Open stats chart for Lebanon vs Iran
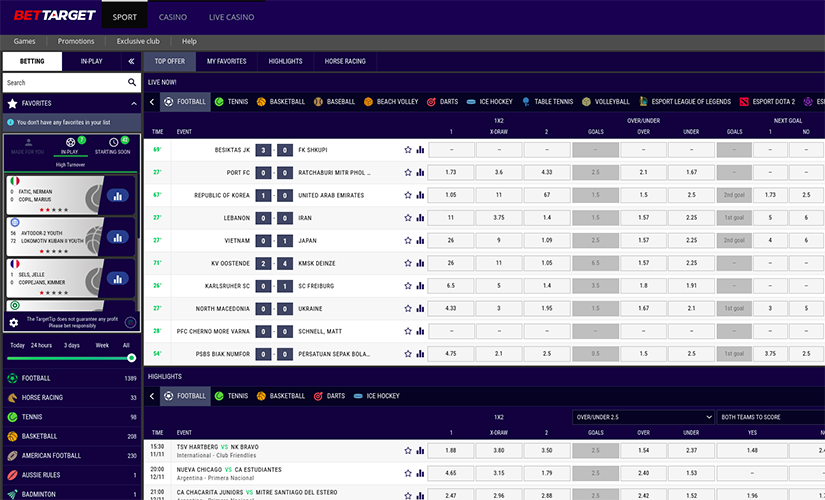Screen dimensions: 825x500 [420, 218]
